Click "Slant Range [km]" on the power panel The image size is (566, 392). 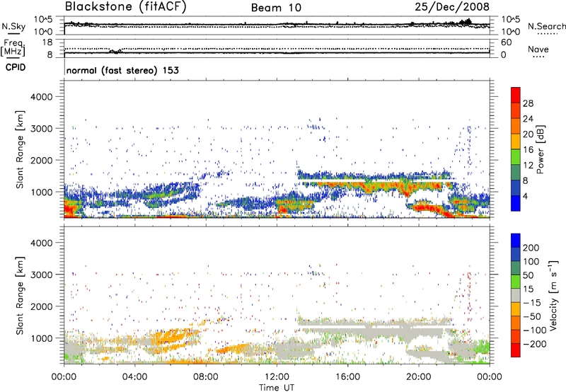pos(20,149)
